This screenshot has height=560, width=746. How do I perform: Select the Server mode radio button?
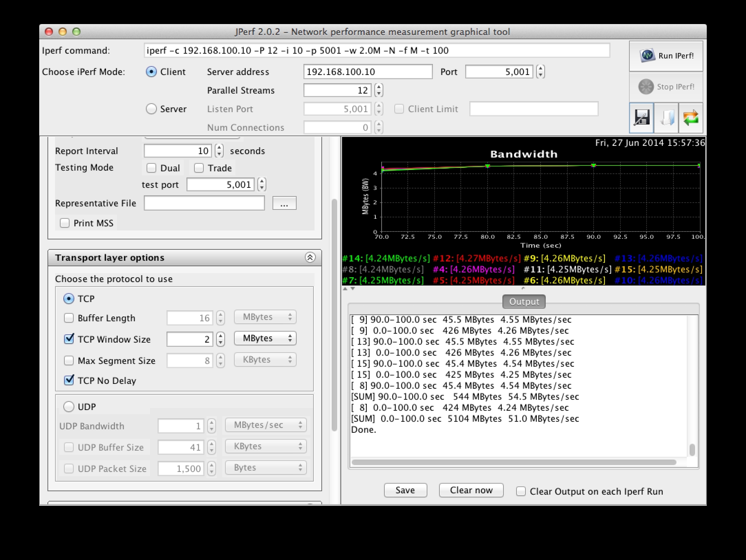coord(151,109)
